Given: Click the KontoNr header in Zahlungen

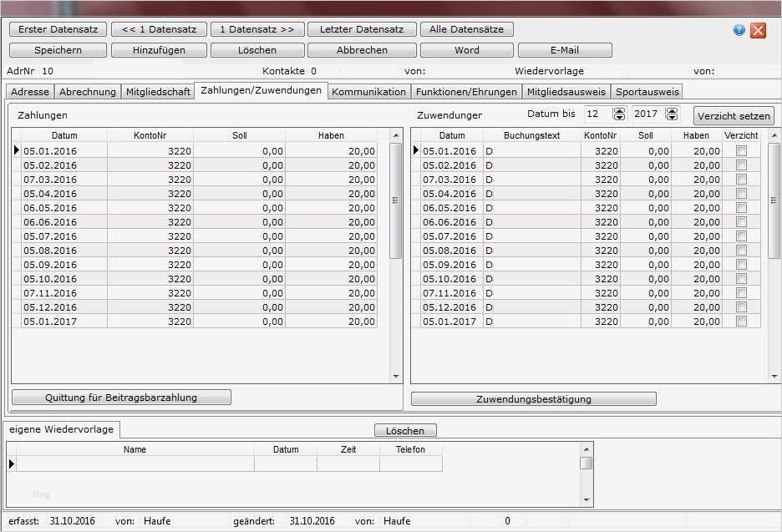Looking at the screenshot, I should [150, 135].
